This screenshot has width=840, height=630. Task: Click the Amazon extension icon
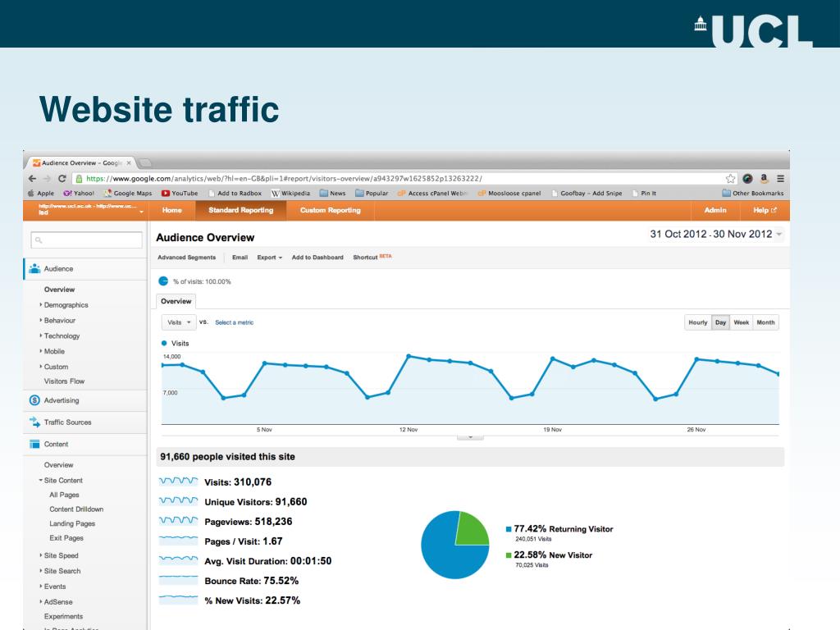point(765,178)
